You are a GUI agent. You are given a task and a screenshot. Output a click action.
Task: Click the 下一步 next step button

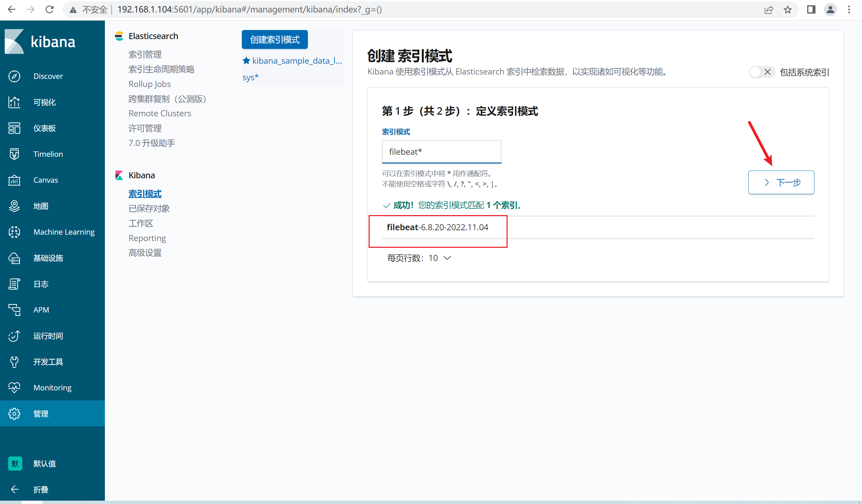coord(781,182)
